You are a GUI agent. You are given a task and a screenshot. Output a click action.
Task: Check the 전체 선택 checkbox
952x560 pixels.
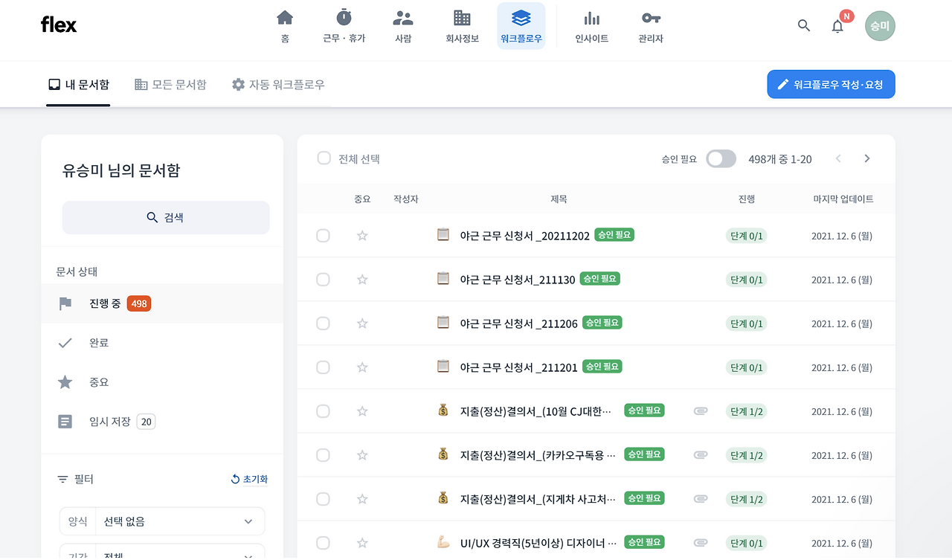point(324,158)
